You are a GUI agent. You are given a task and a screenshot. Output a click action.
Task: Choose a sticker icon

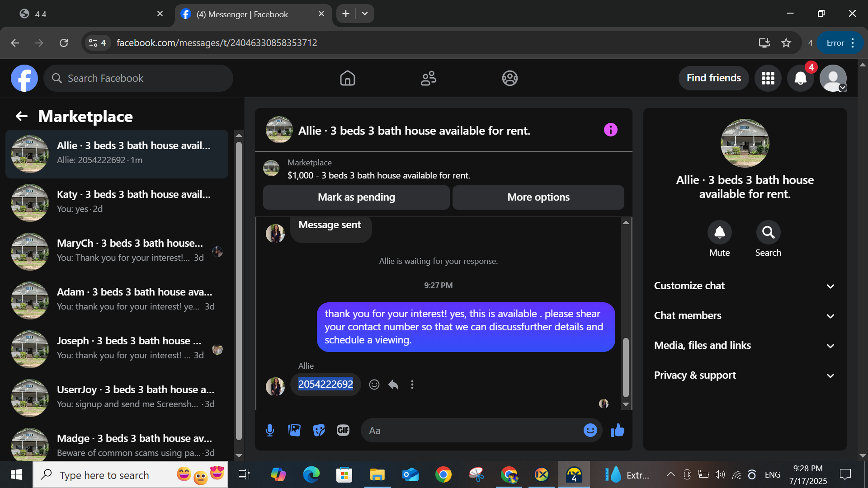tap(319, 431)
